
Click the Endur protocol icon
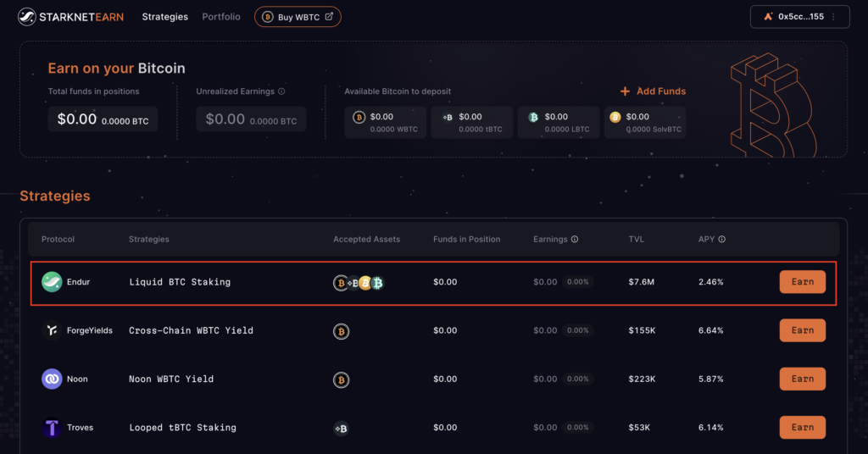click(52, 282)
